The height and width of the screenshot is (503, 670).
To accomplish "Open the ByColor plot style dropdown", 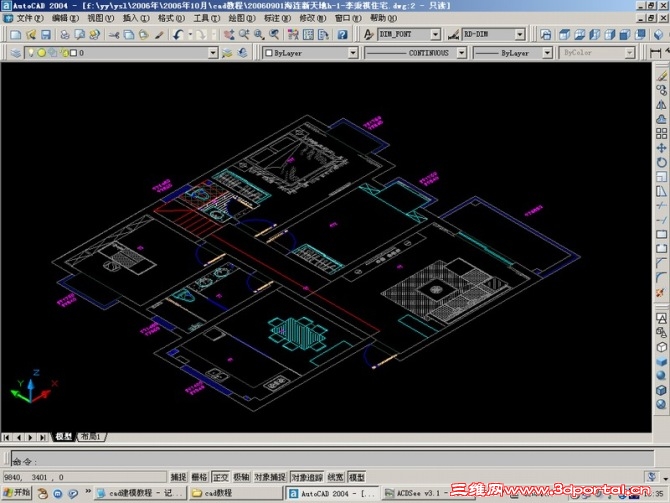I will tap(630, 53).
